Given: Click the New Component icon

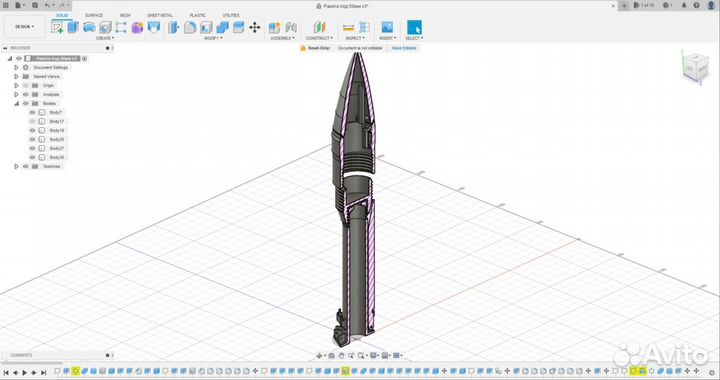Looking at the screenshot, I should click(275, 27).
